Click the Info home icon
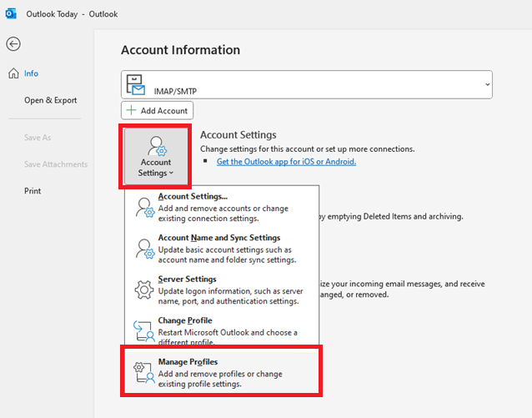The image size is (532, 418). click(13, 73)
